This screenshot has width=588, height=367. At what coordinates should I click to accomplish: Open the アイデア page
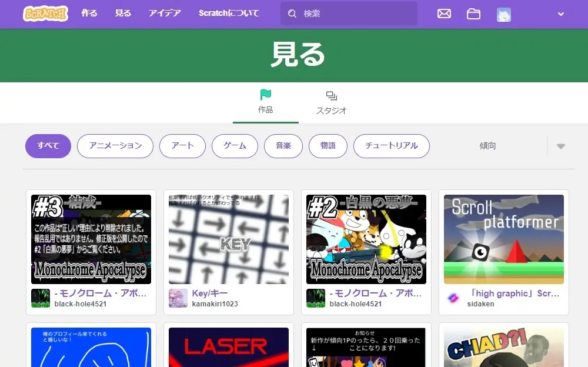click(x=165, y=13)
